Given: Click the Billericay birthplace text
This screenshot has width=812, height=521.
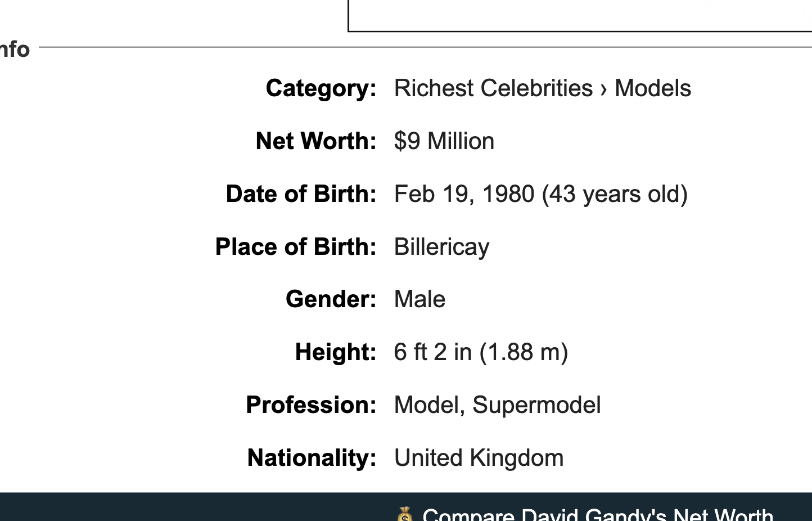Looking at the screenshot, I should tap(442, 247).
